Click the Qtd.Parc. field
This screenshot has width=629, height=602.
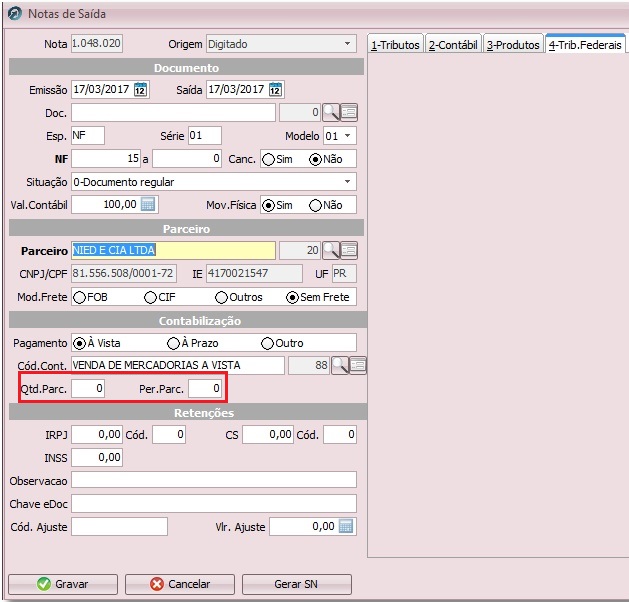[88, 388]
